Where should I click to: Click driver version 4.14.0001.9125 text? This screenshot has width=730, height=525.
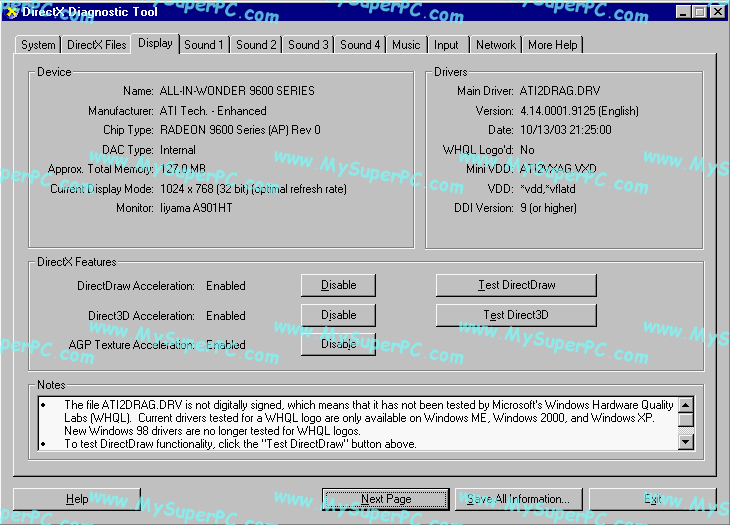coord(579,111)
